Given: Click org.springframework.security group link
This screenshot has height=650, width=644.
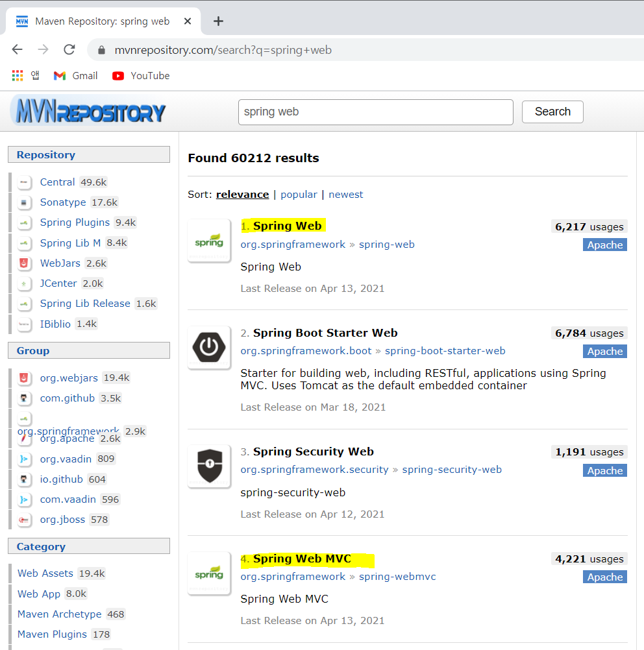Looking at the screenshot, I should point(314,469).
